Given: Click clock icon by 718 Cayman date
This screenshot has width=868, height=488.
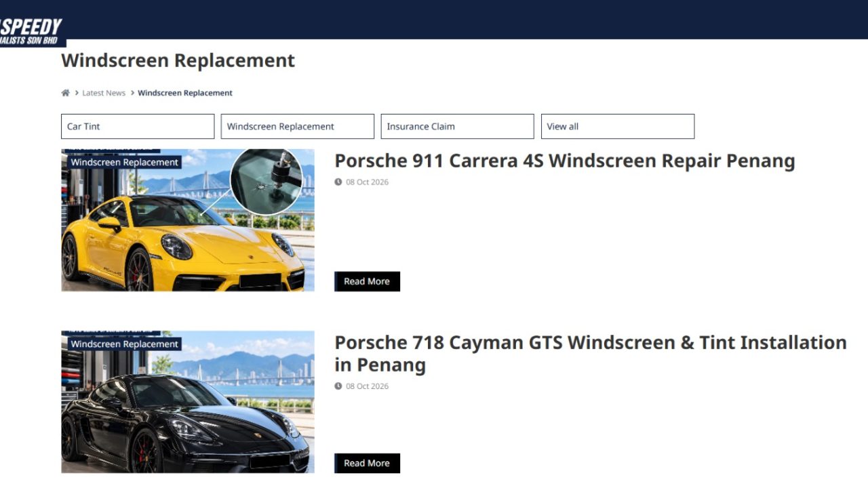Looking at the screenshot, I should point(338,386).
